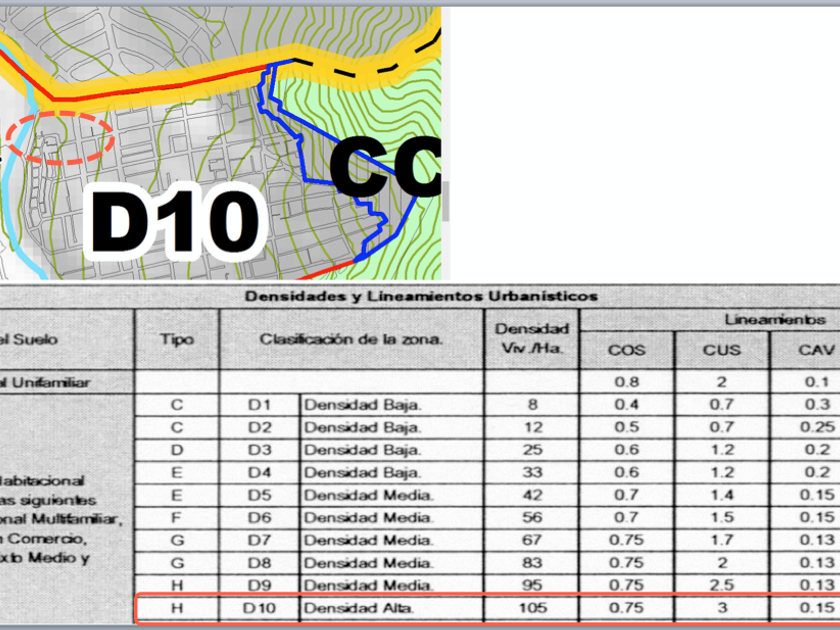The height and width of the screenshot is (630, 840).
Task: Click the CUS value 3 in D10 row
Action: coord(722,608)
